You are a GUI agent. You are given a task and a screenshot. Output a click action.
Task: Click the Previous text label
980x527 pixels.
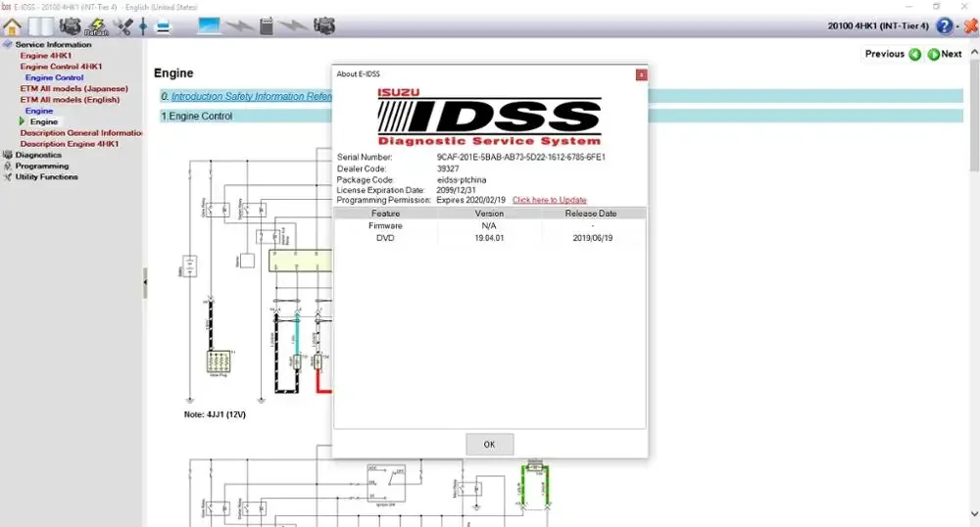pos(884,54)
